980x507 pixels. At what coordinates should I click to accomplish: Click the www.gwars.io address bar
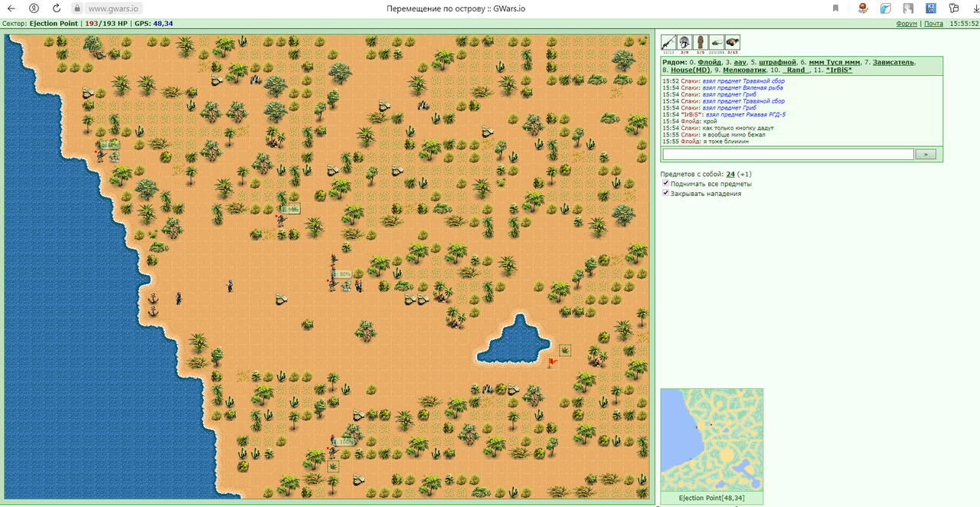[x=113, y=8]
